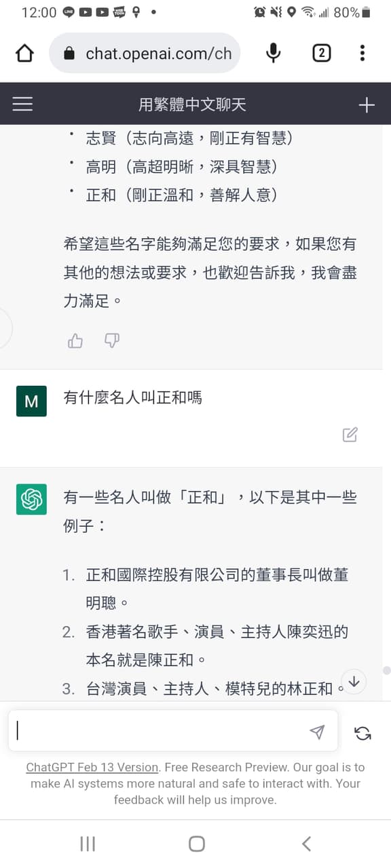Tap the ChatGPT logo avatar on the response
391x868 pixels.
(31, 500)
